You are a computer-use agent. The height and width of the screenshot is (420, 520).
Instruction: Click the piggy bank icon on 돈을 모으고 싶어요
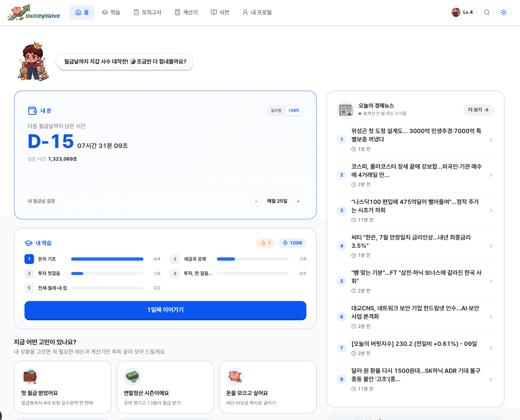235,377
